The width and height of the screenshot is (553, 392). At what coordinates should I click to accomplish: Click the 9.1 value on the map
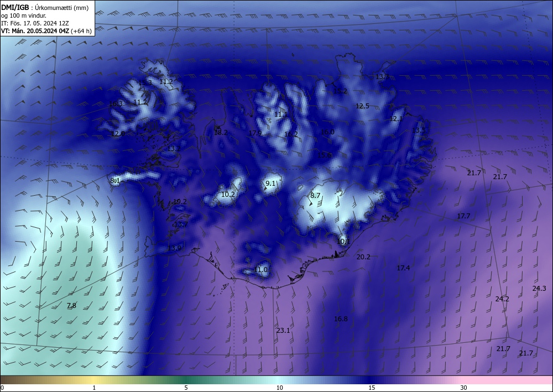[x=270, y=184]
